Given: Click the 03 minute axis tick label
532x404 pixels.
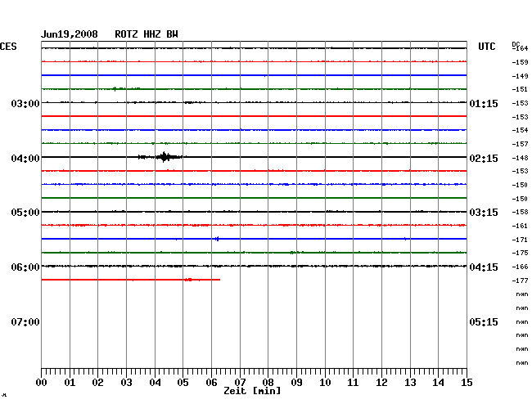Looking at the screenshot, I should tap(127, 383).
